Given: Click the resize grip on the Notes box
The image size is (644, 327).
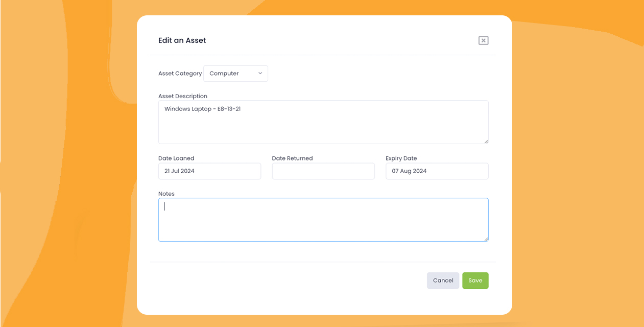Looking at the screenshot, I should [x=486, y=239].
